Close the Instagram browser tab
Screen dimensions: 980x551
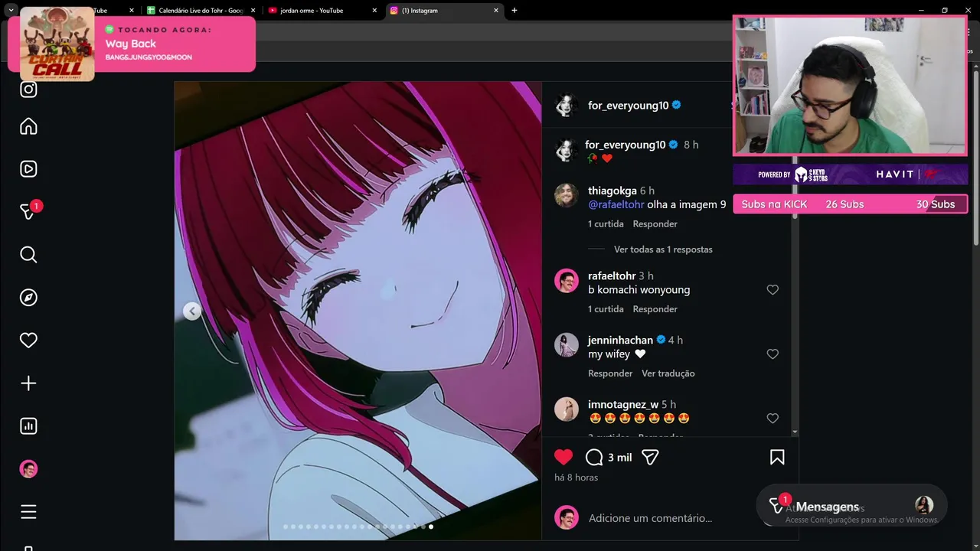pyautogui.click(x=496, y=11)
